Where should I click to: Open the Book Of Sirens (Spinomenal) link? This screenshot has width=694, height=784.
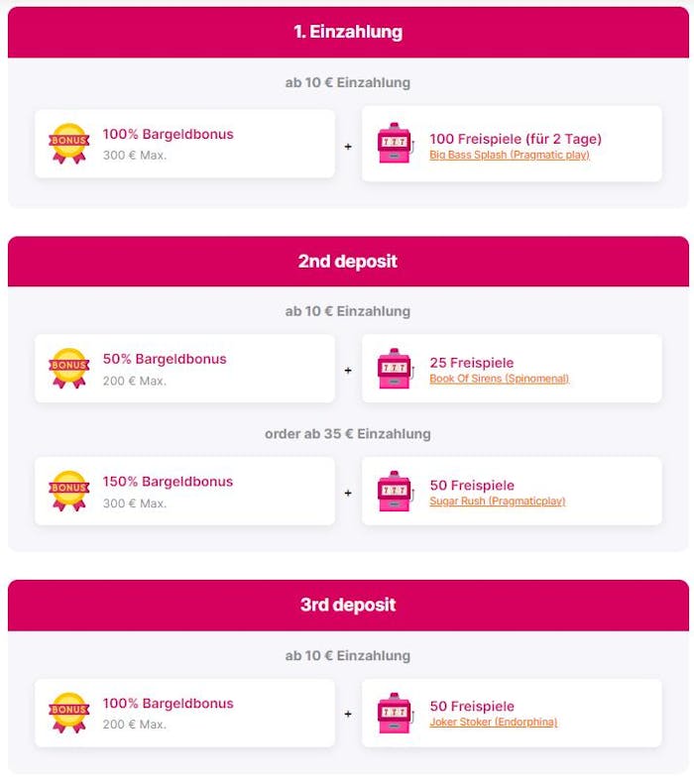coord(499,379)
